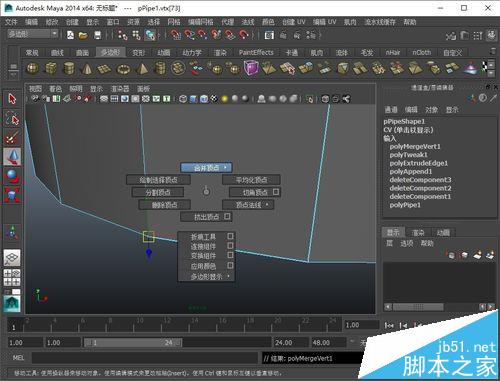The image size is (500, 381).
Task: Click the viewport wireframe cube icon
Action: coord(183,99)
